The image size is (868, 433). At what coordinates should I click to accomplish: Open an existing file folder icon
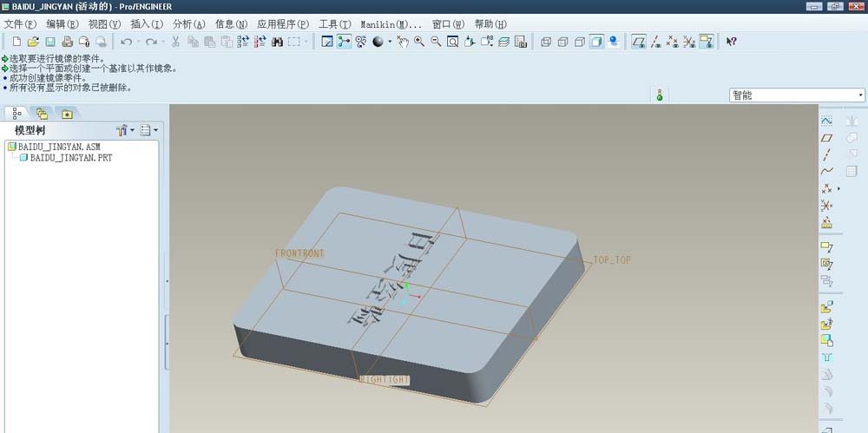click(x=33, y=42)
